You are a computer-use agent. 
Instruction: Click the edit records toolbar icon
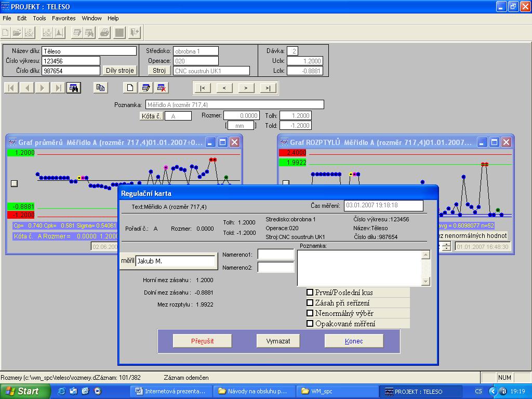(x=77, y=33)
